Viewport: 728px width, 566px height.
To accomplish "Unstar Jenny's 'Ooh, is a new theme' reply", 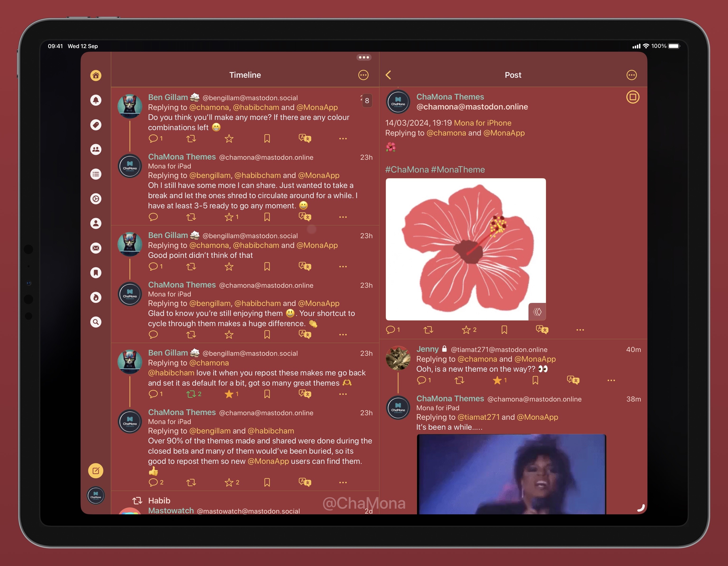I will tap(500, 380).
